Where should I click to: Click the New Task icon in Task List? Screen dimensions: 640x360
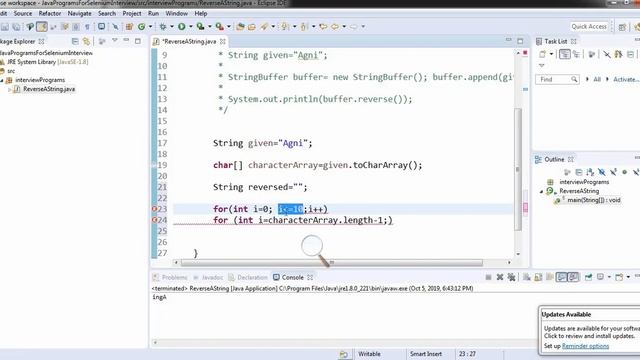pos(542,54)
